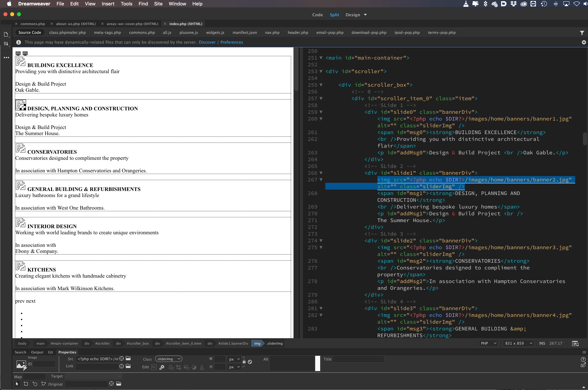Open the Preferences link in info bar
Screen dimensions: 588x390
(231, 42)
